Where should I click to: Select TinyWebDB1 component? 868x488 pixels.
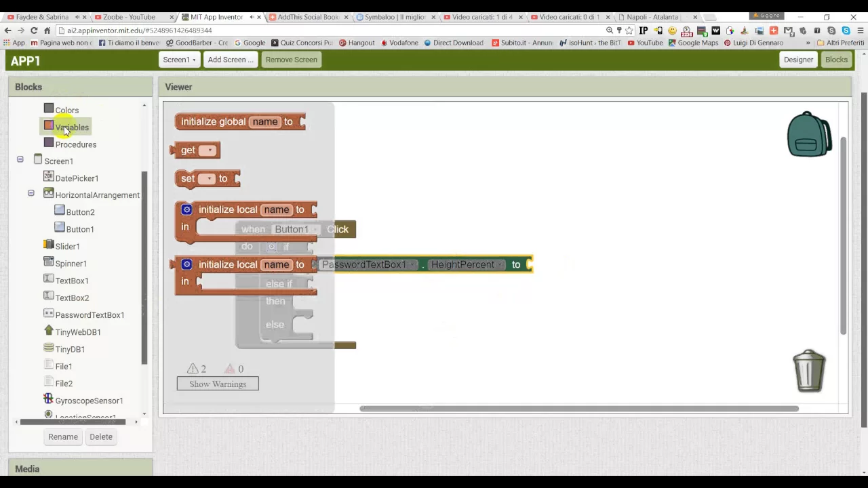(78, 332)
